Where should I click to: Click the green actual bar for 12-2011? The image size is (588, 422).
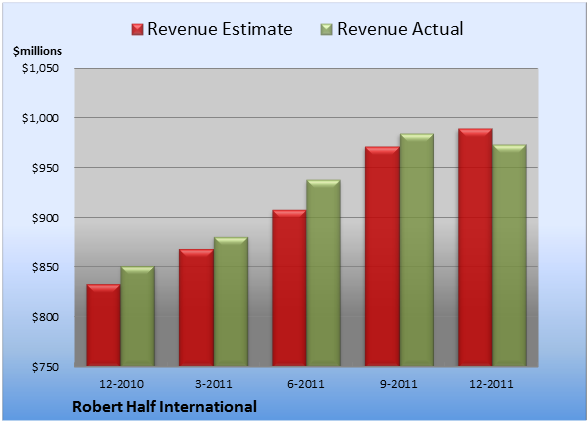pyautogui.click(x=509, y=255)
